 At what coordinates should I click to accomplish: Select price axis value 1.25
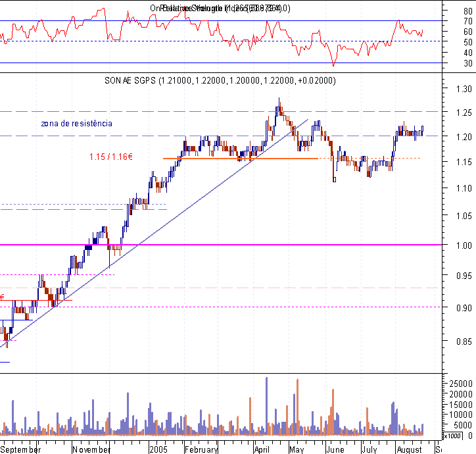[464, 113]
